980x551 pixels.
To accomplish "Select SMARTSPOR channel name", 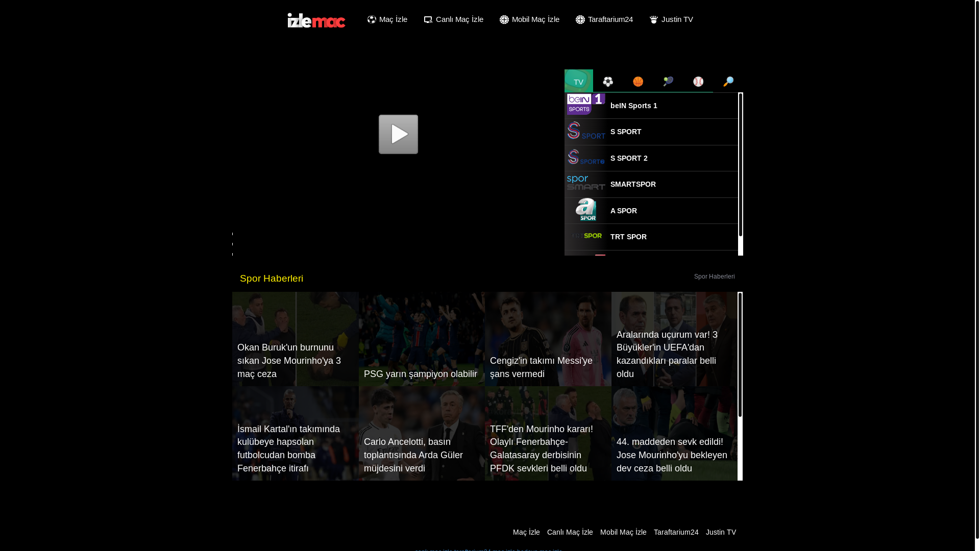I will [633, 184].
